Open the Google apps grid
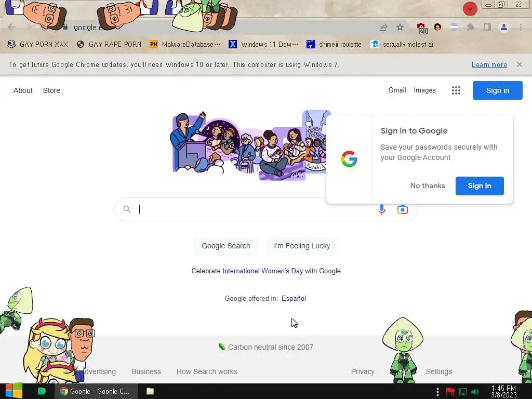 click(x=456, y=90)
